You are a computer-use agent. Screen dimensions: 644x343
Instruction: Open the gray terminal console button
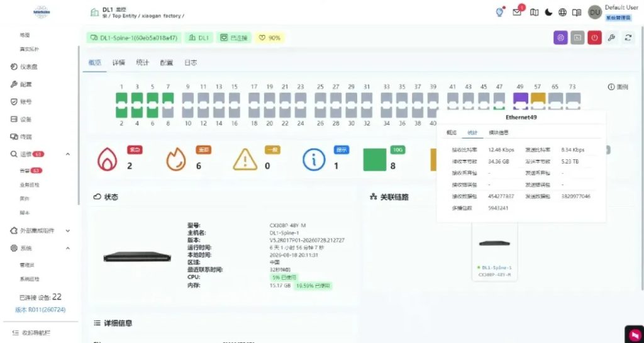click(577, 38)
